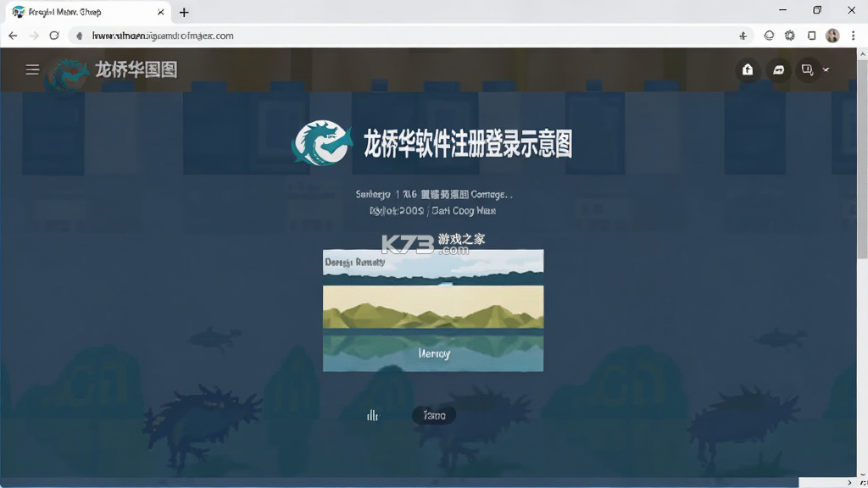Expand the dropdown chevron in site header
Screen dimensions: 868x488
point(826,70)
